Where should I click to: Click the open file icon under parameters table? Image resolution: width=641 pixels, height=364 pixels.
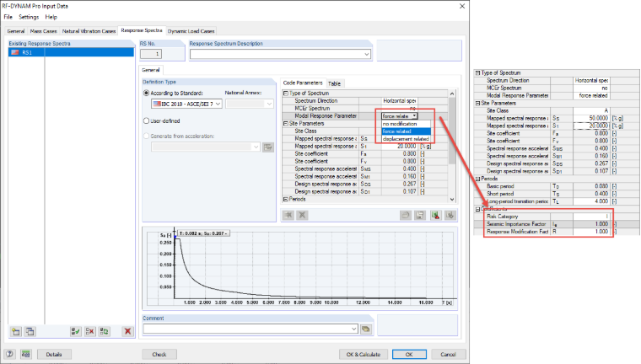coord(405,216)
